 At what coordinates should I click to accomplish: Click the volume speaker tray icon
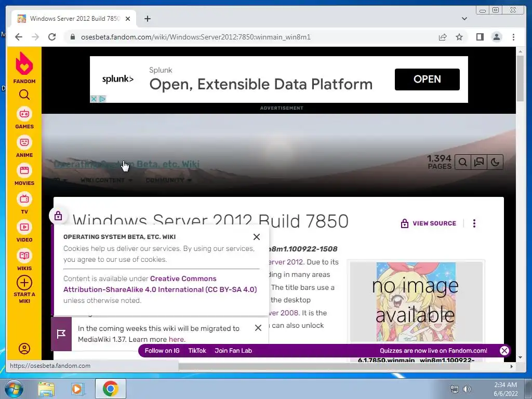pyautogui.click(x=467, y=389)
